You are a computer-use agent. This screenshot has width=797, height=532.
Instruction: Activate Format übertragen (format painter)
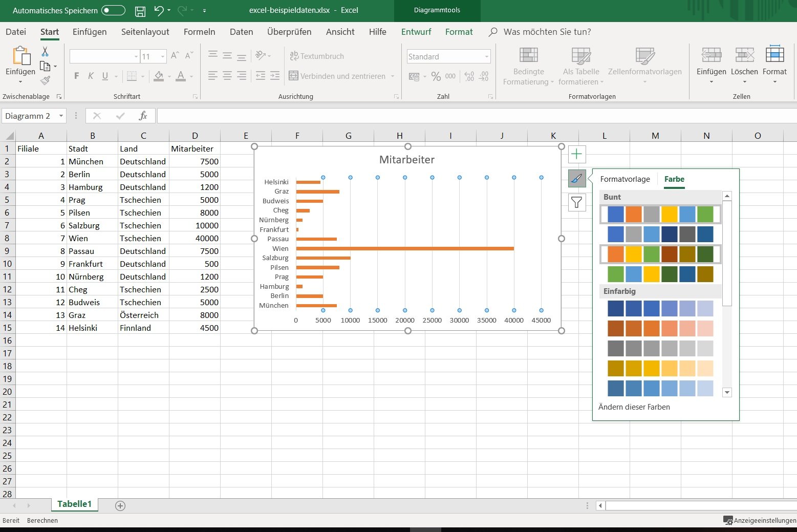pos(45,80)
